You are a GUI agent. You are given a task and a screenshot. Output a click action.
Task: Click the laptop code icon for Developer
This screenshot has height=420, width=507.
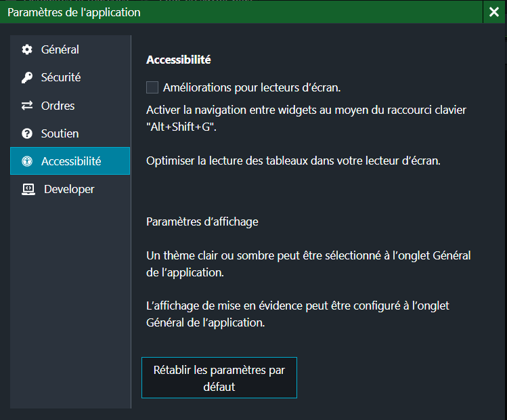[x=28, y=189]
